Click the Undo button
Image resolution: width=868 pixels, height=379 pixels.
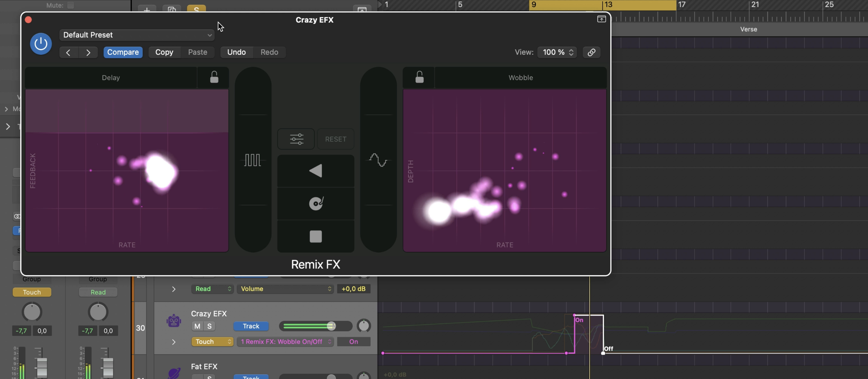click(236, 52)
